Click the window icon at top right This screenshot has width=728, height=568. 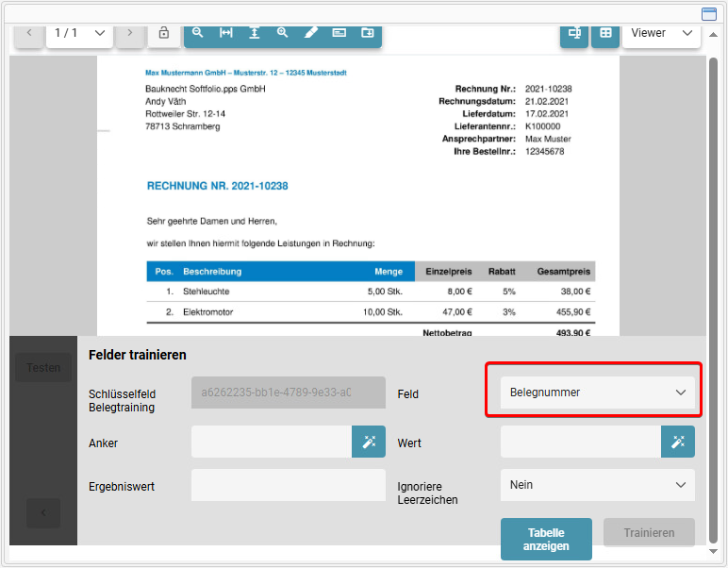[708, 14]
